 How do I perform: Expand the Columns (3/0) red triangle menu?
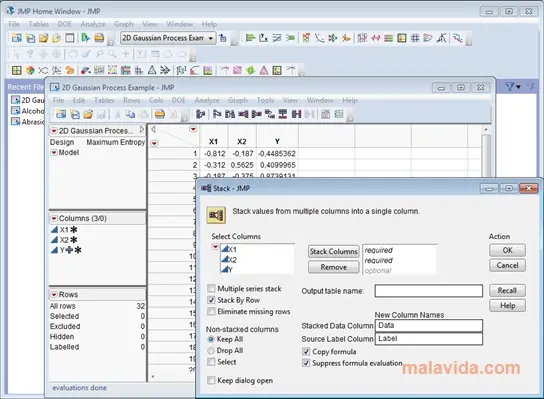[x=54, y=219]
